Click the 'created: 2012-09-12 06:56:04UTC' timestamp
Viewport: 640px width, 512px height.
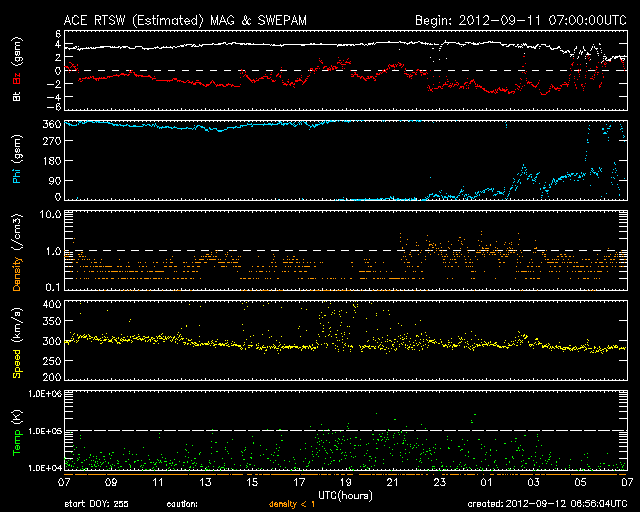click(547, 504)
